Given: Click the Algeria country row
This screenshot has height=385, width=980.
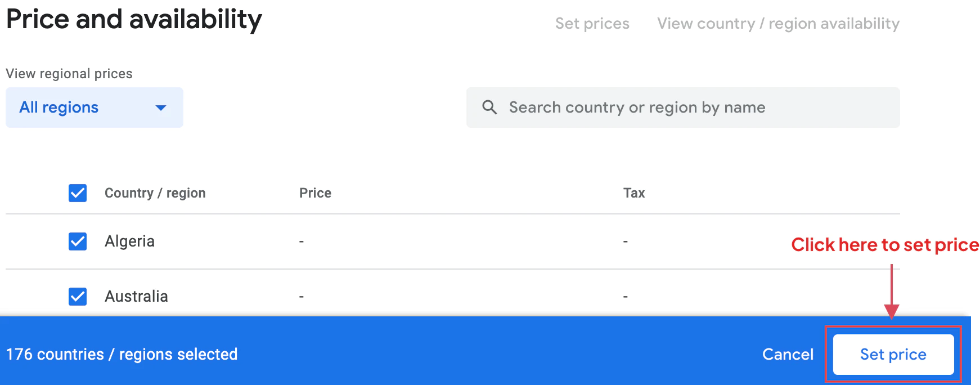Looking at the screenshot, I should [129, 241].
